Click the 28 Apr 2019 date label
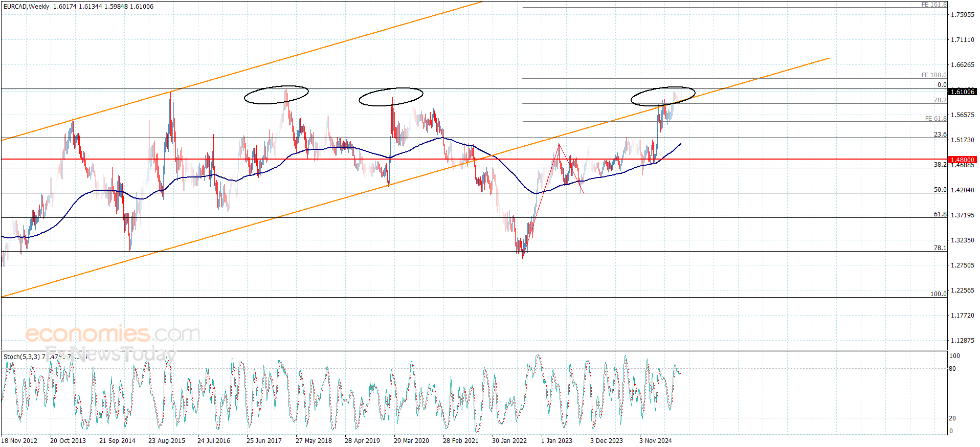The height and width of the screenshot is (447, 980). [x=362, y=441]
